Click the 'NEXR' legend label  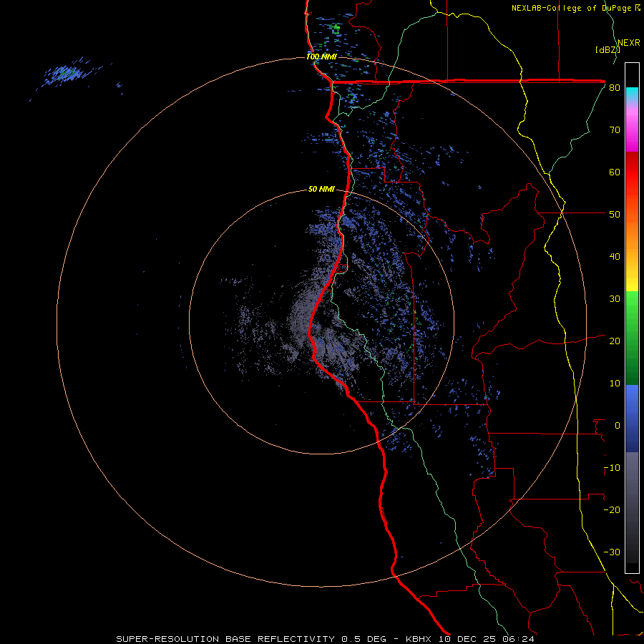[629, 43]
